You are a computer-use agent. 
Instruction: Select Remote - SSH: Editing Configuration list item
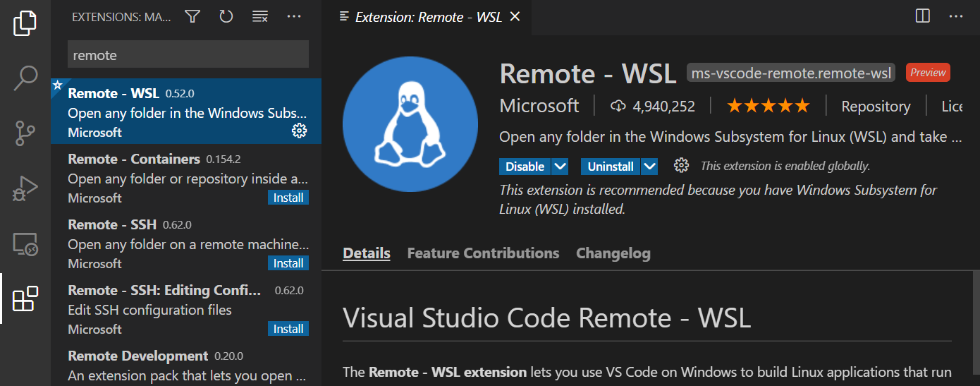click(186, 308)
